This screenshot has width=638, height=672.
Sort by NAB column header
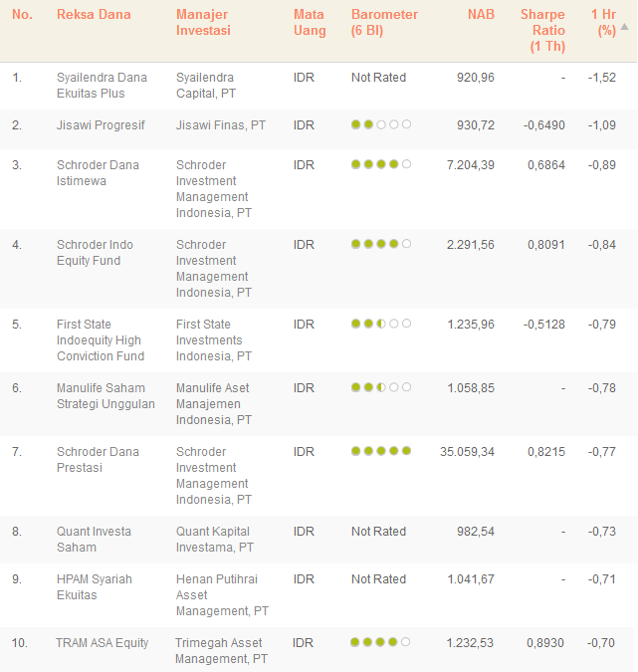pos(481,15)
